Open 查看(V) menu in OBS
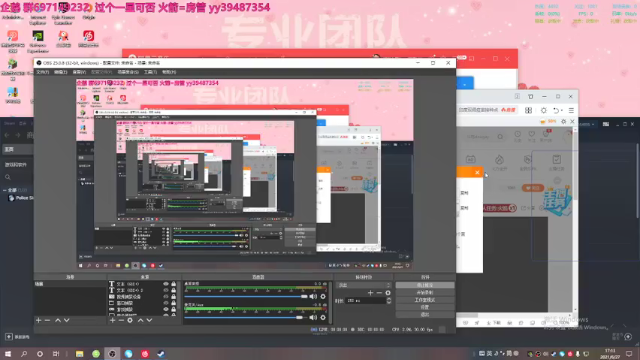Viewport: 640px width, 360px height. (79, 72)
